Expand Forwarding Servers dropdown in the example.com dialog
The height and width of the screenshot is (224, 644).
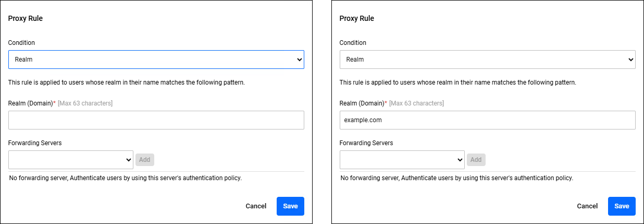tap(402, 160)
